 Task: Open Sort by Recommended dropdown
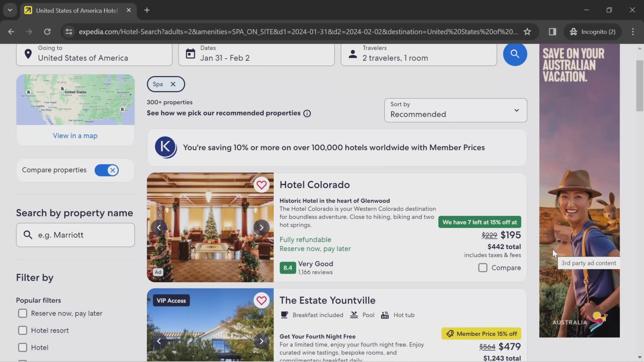tap(455, 110)
